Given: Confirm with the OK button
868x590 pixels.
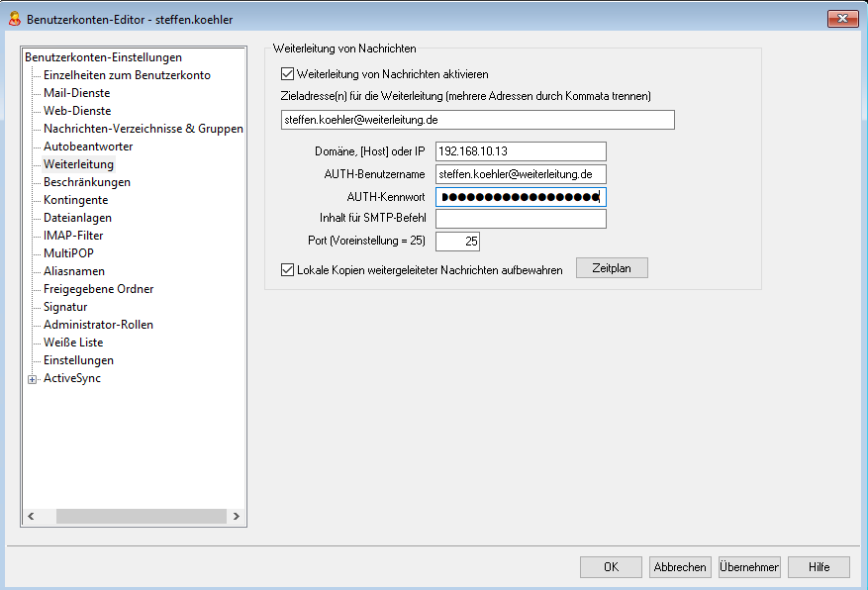Looking at the screenshot, I should 611,567.
